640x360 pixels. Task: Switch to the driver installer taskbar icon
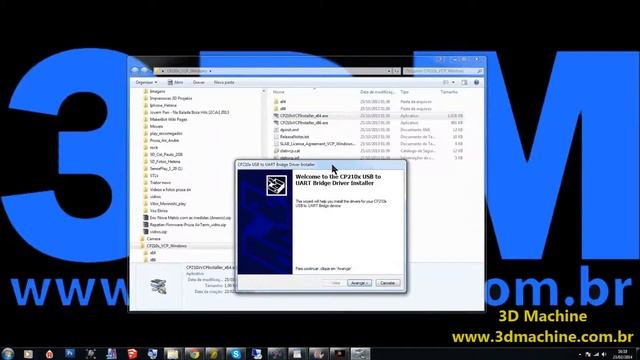pos(360,354)
